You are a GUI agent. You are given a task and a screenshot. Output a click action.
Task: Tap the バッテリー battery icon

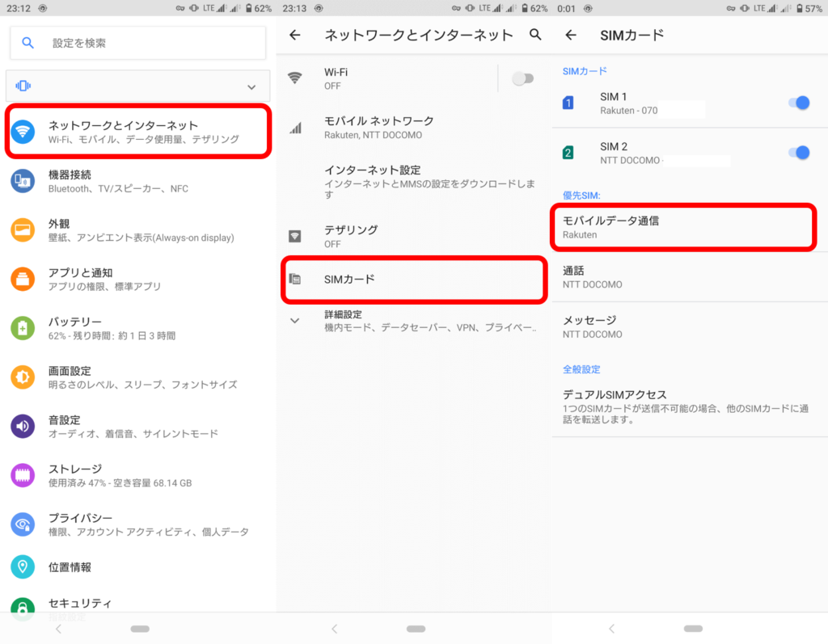tap(23, 328)
